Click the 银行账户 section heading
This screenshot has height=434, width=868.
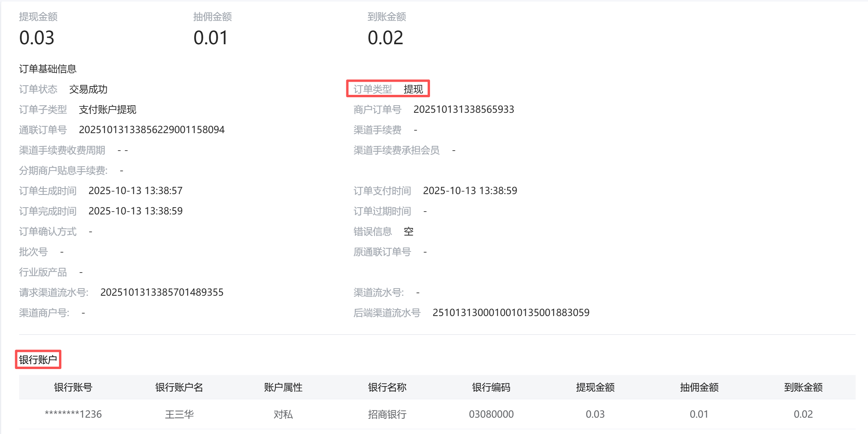(x=38, y=360)
